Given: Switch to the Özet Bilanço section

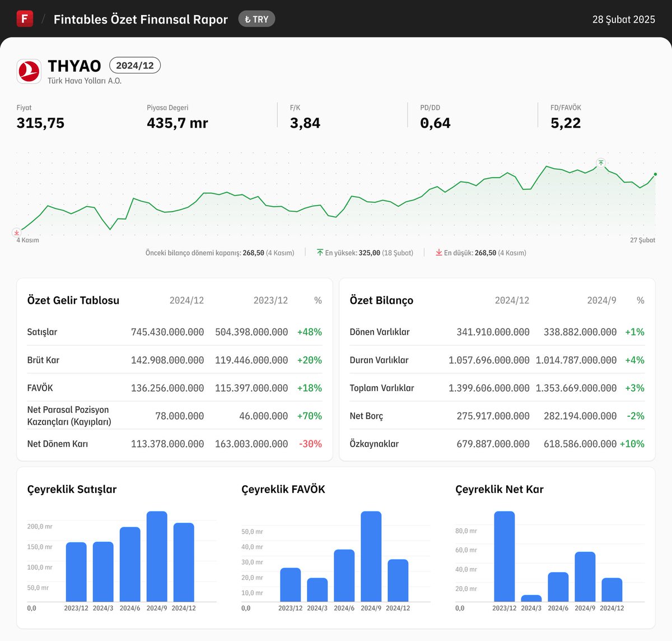Looking at the screenshot, I should 381,300.
